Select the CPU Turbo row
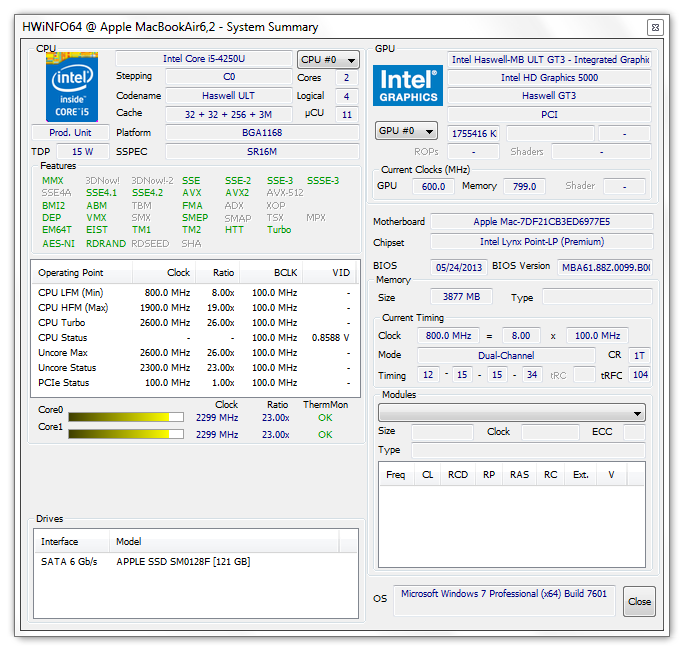This screenshot has width=683, height=655. [195, 323]
